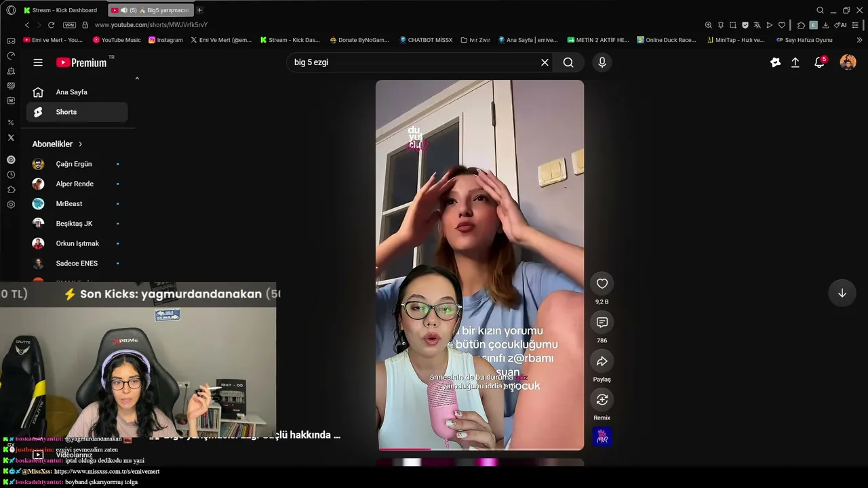The width and height of the screenshot is (868, 488).
Task: Open the MrBeast subscription channel
Action: (77, 203)
